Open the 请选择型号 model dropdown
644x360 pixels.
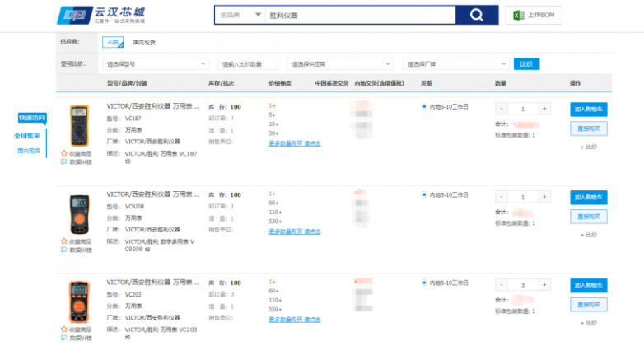[x=156, y=64]
